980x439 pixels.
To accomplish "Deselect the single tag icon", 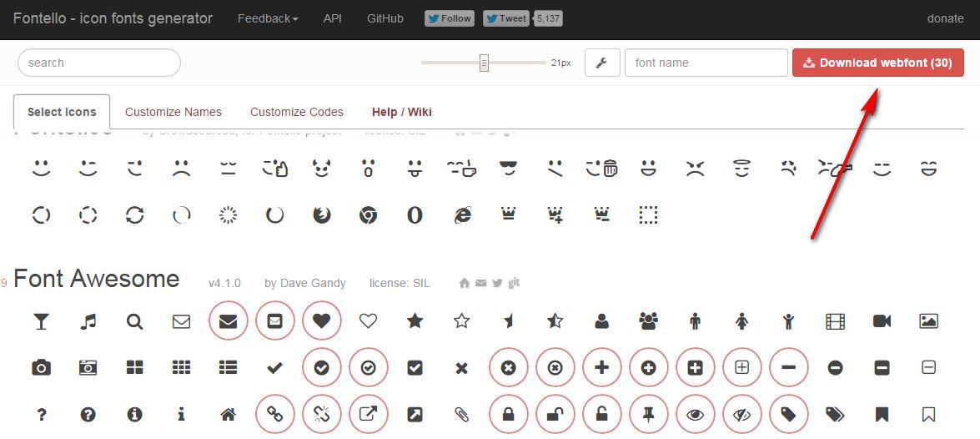I will tap(789, 415).
